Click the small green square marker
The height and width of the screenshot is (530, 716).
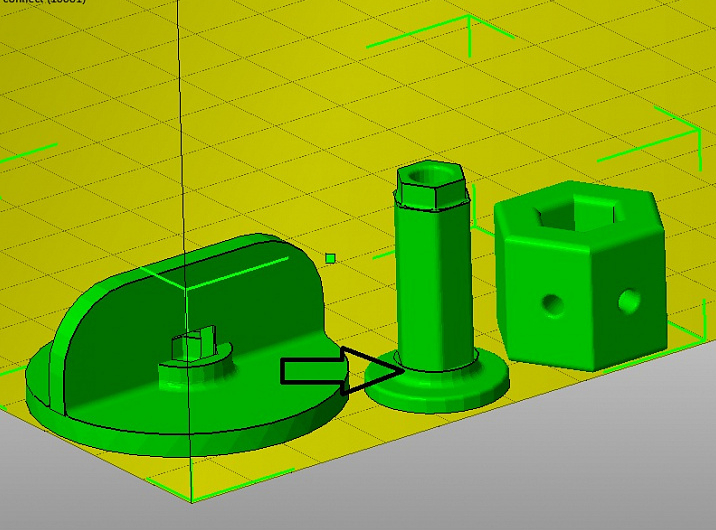331,259
